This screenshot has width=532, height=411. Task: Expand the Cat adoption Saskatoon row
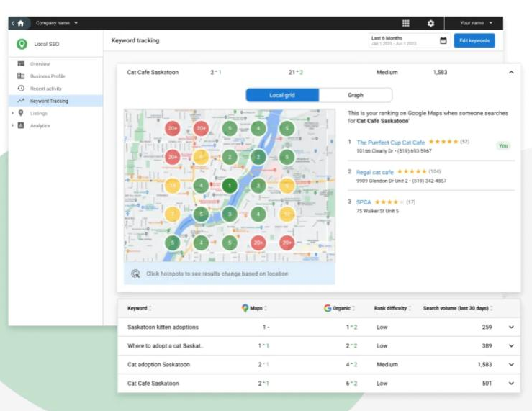pyautogui.click(x=511, y=364)
